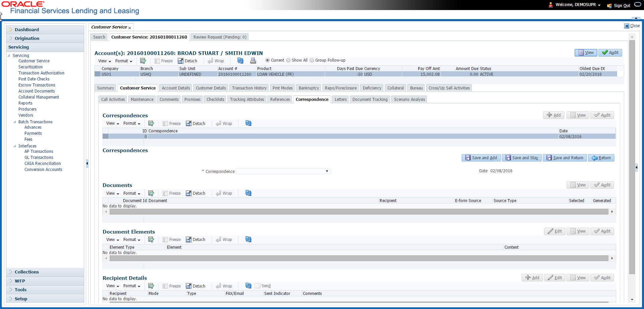The width and height of the screenshot is (644, 309).
Task: Select the Show All radio button
Action: 288,60
